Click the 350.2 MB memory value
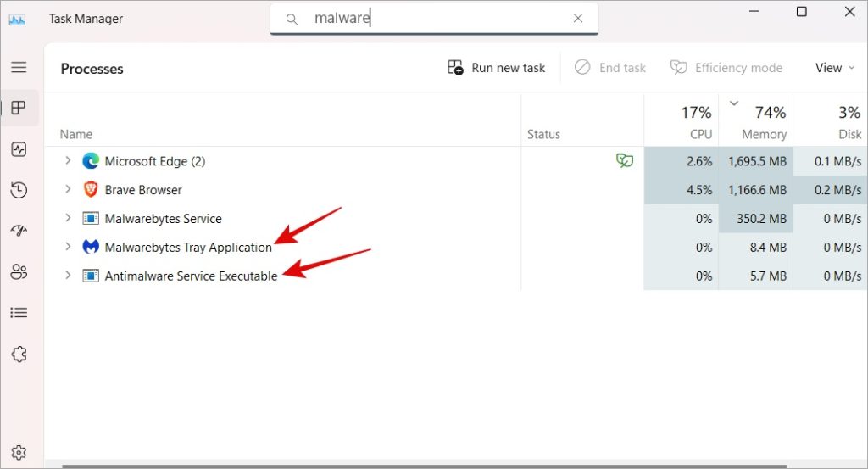 (x=762, y=219)
